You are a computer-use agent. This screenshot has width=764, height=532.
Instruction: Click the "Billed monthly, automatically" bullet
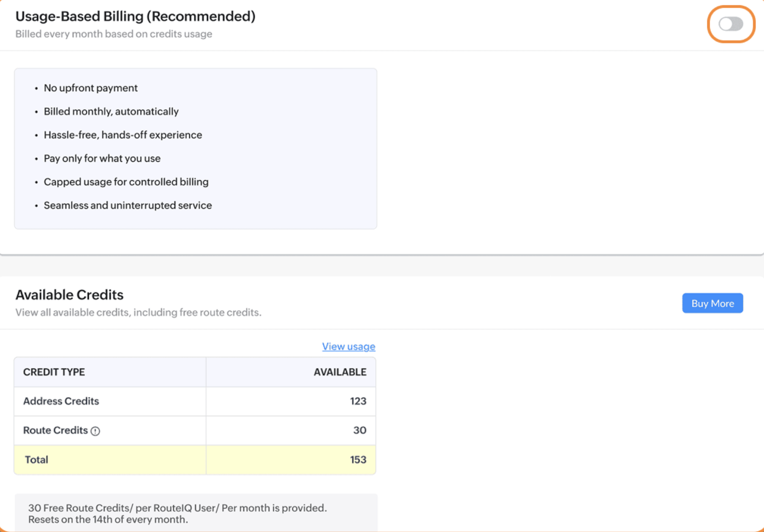tap(111, 112)
